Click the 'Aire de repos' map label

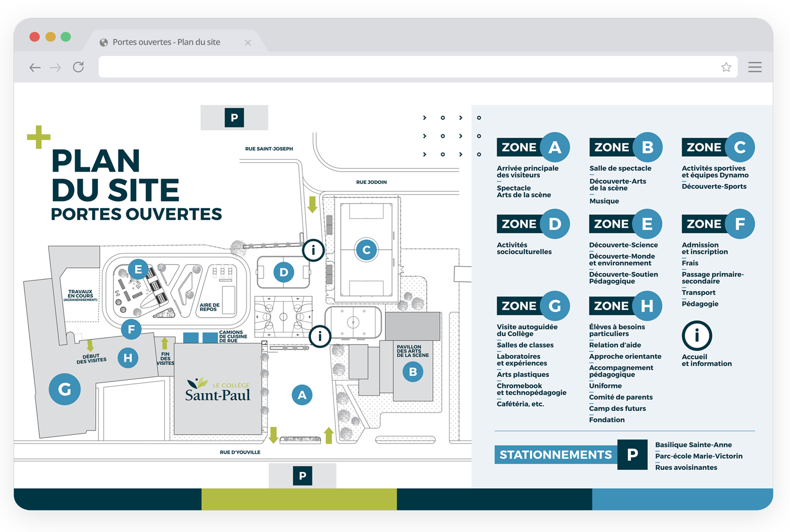pos(209,307)
